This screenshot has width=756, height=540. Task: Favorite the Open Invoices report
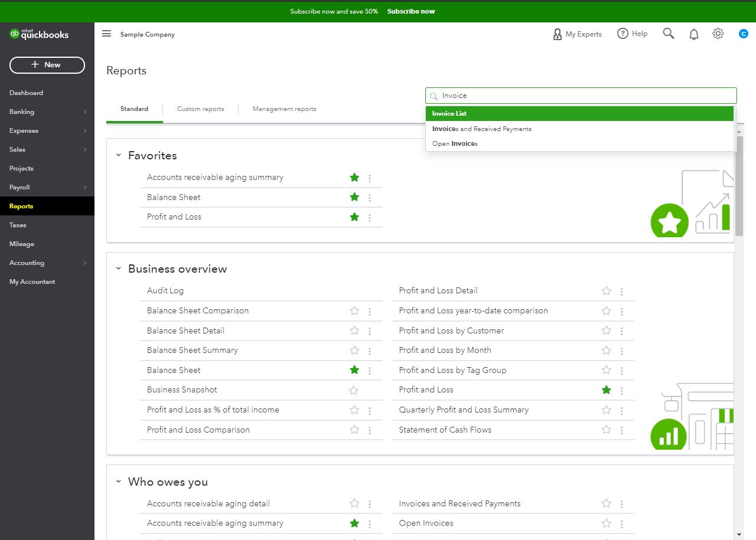[606, 523]
